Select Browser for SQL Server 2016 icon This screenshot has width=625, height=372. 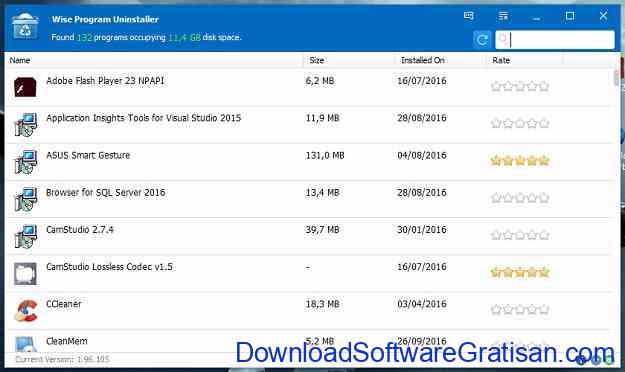pos(26,199)
